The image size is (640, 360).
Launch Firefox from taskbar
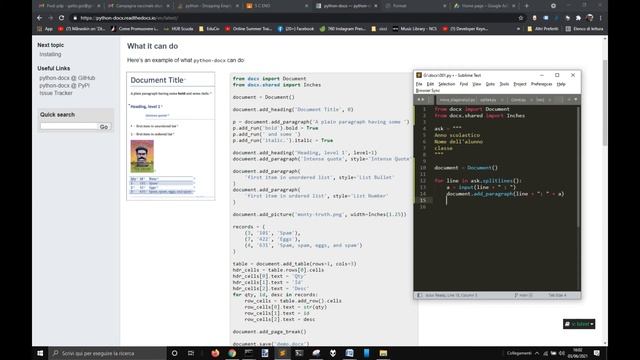click(x=215, y=353)
